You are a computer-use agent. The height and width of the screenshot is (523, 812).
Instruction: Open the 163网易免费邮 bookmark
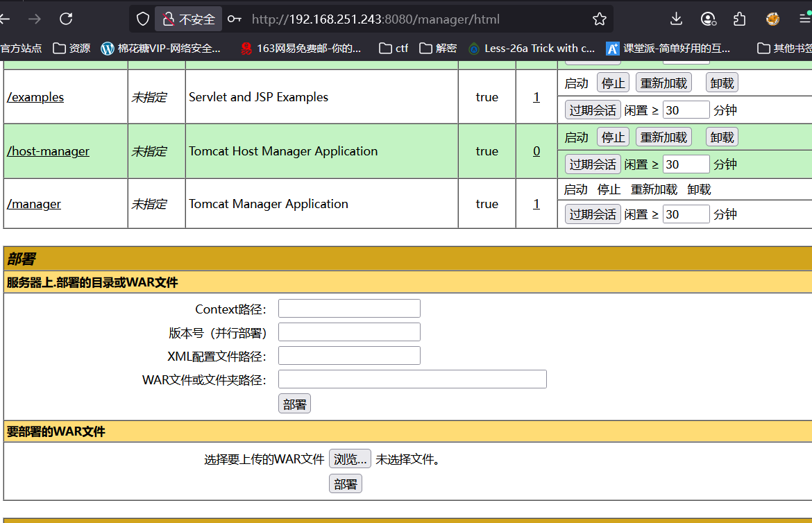tap(301, 48)
